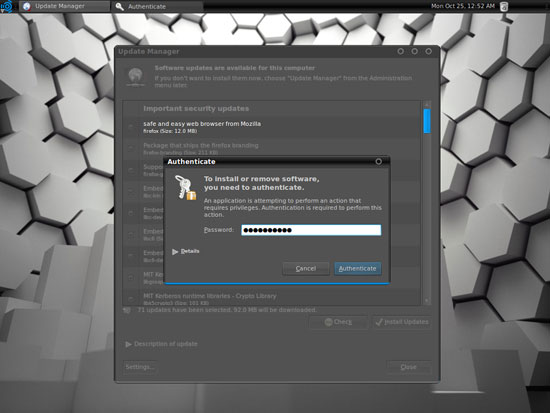
Task: Click the globe icon on Update Manager taskbar entry
Action: point(27,6)
